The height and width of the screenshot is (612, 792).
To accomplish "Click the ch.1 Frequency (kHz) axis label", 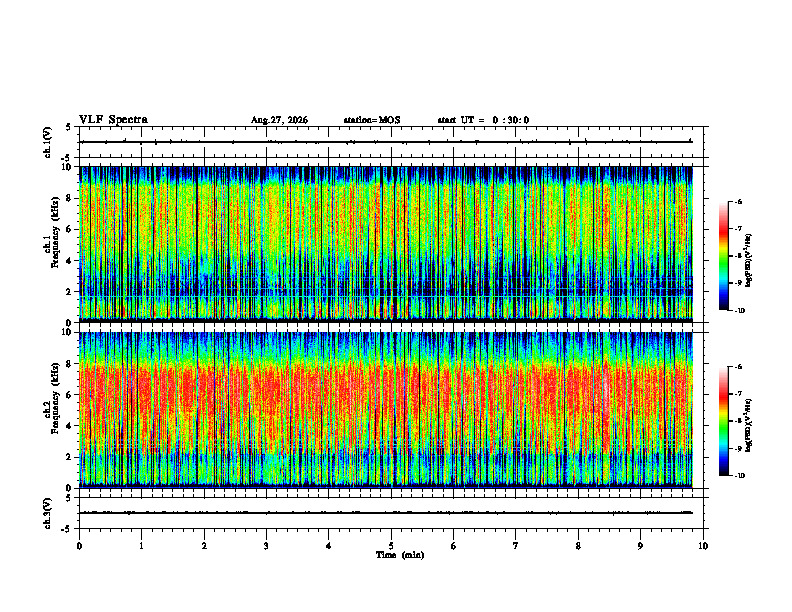I will click(x=51, y=244).
